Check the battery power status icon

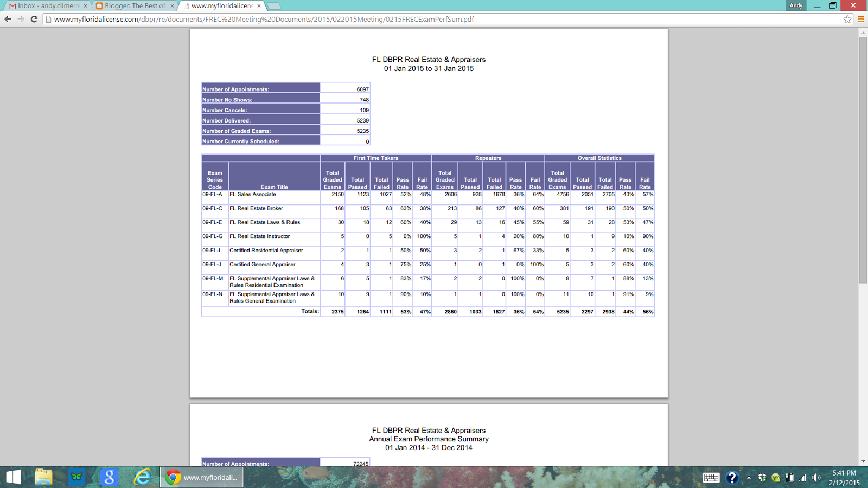click(x=789, y=478)
